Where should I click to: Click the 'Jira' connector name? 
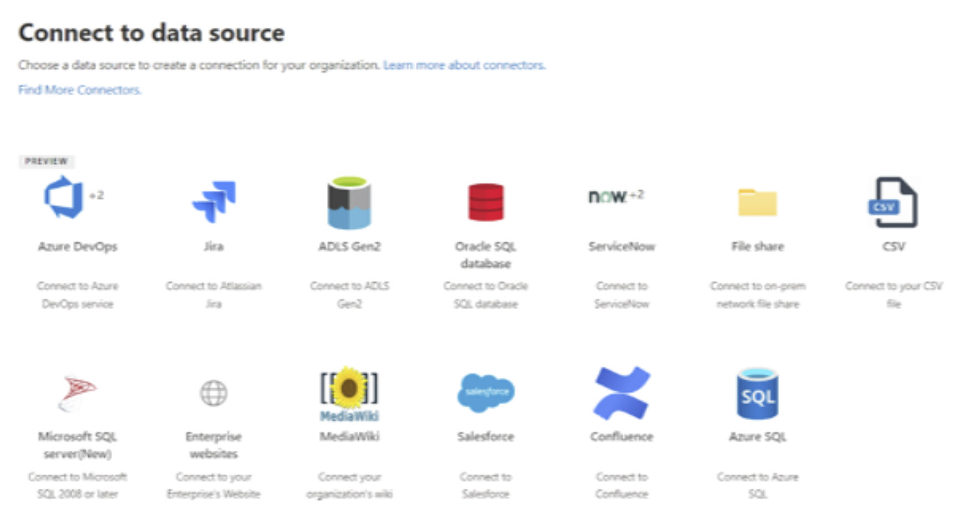pos(213,247)
